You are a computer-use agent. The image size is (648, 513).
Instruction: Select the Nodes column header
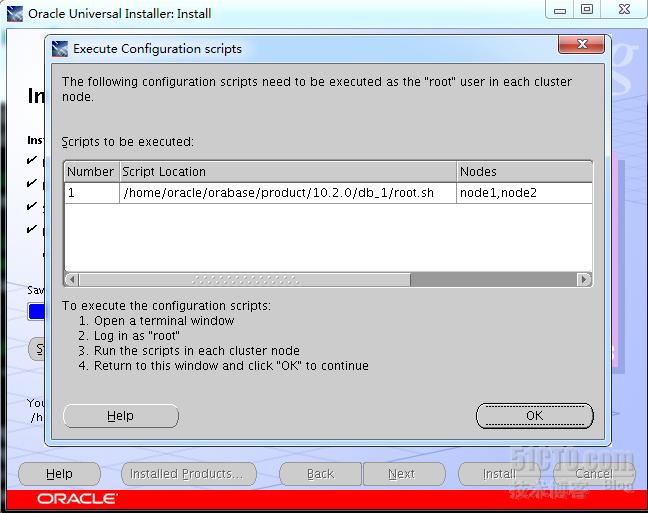coord(524,172)
